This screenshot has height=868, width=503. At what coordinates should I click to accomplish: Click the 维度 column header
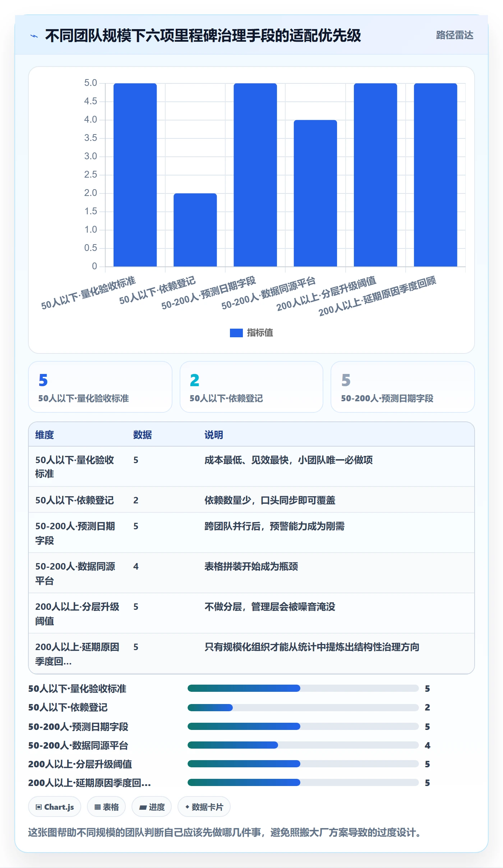[45, 435]
